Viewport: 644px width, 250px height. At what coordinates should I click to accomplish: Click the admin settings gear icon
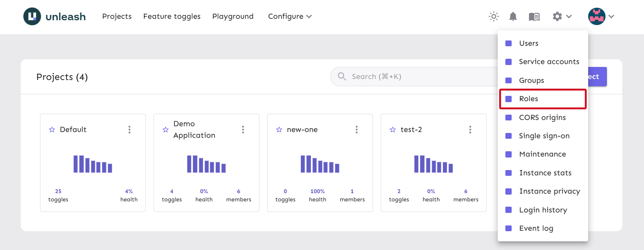pyautogui.click(x=557, y=16)
